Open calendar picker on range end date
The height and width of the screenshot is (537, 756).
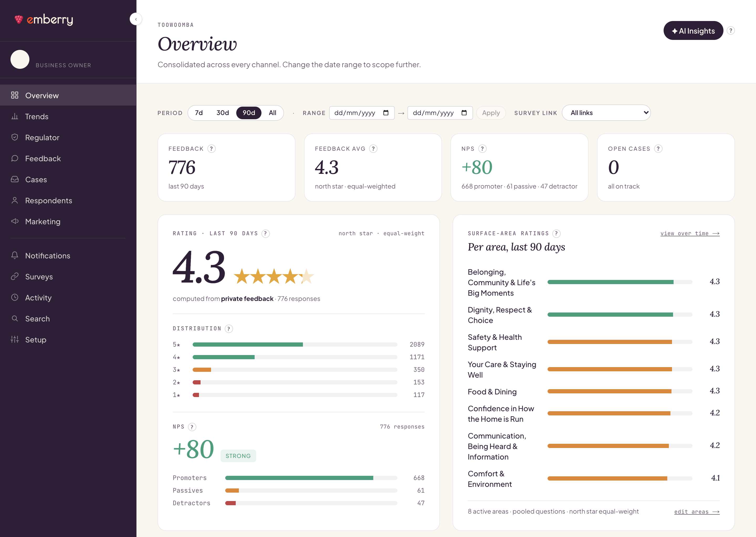click(464, 113)
